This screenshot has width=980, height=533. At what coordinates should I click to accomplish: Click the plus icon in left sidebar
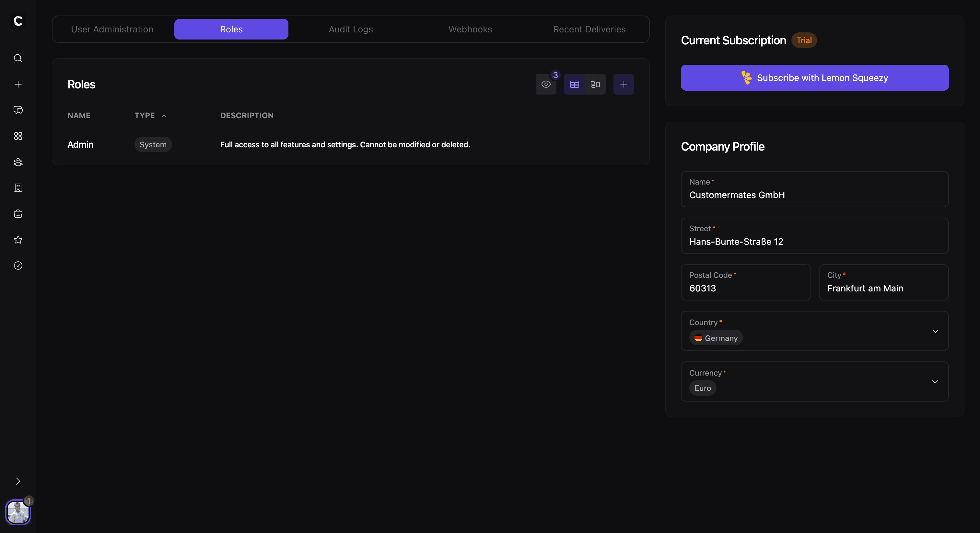pos(18,84)
